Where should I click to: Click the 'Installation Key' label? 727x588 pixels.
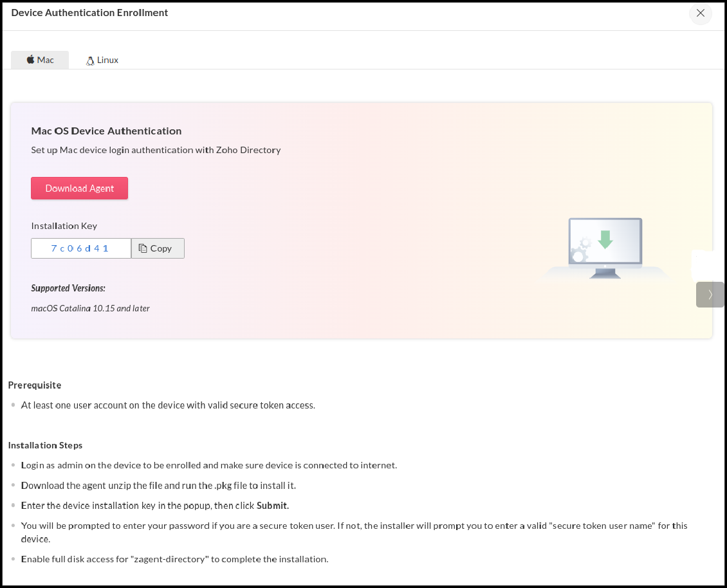tap(64, 226)
